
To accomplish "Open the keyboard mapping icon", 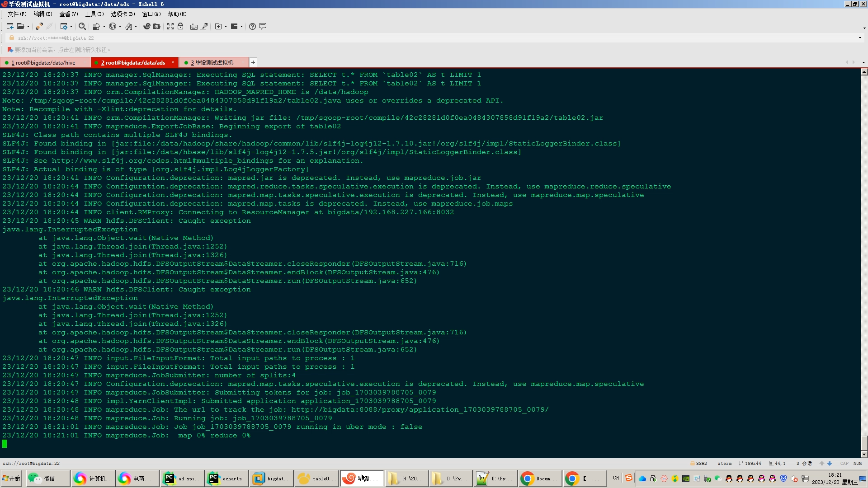I will point(194,26).
